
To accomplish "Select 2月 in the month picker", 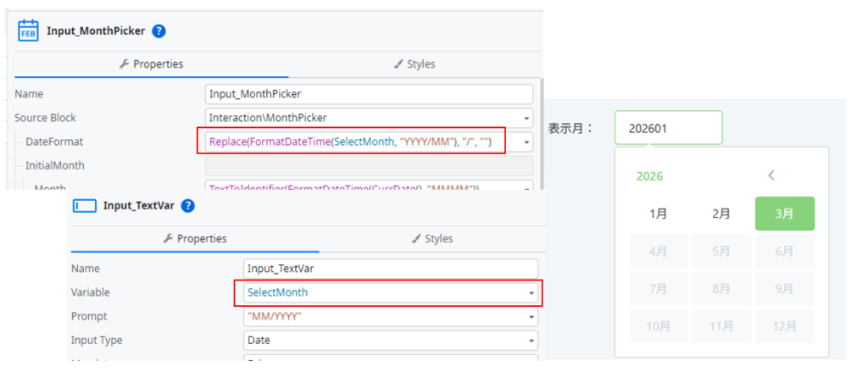I will click(721, 214).
